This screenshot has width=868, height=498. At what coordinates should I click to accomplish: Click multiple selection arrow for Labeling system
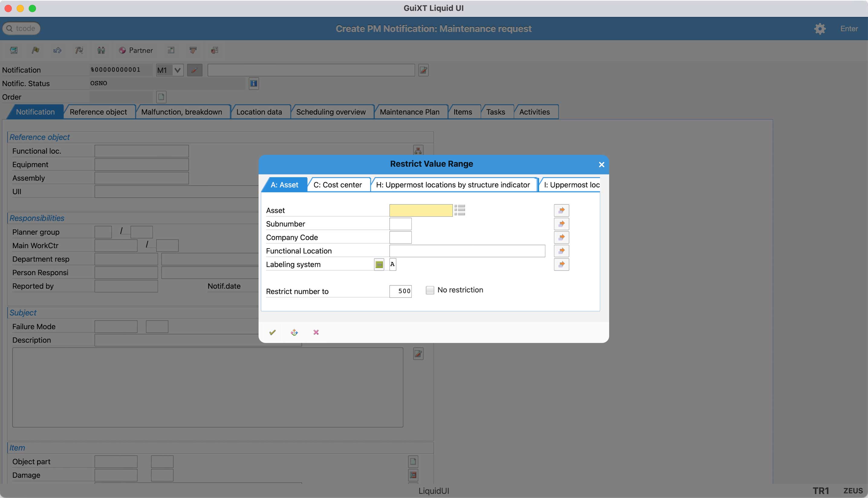pos(561,264)
